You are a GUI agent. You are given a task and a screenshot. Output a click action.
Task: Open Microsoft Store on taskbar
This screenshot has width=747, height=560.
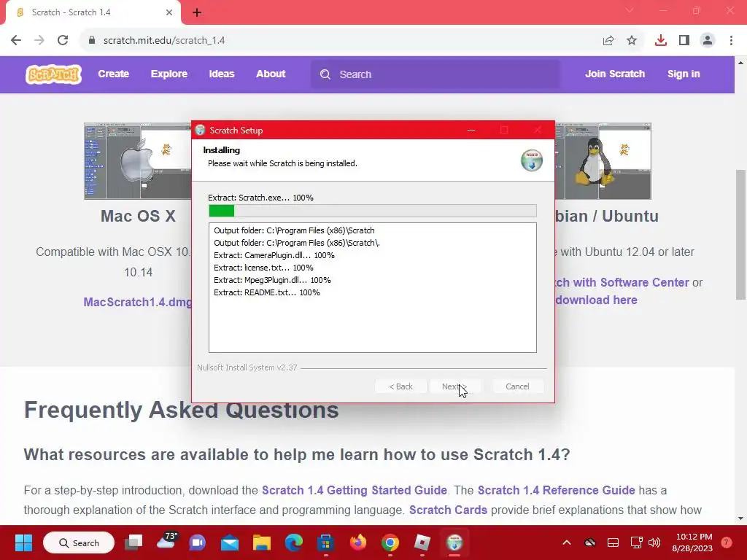[326, 542]
